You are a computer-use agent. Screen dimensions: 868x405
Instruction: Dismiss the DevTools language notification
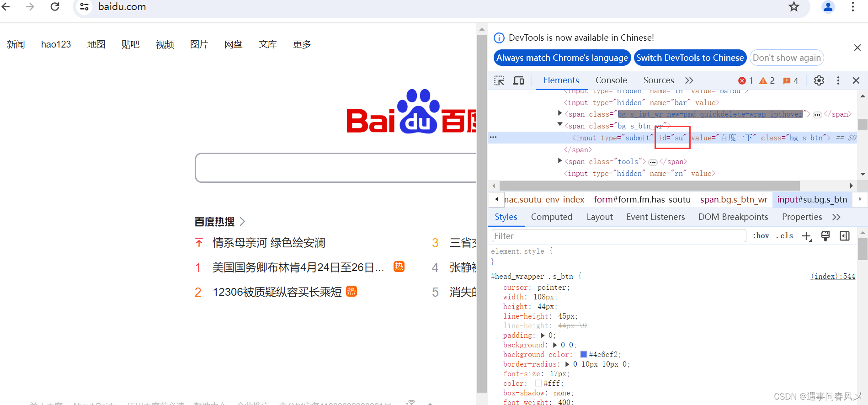point(857,48)
